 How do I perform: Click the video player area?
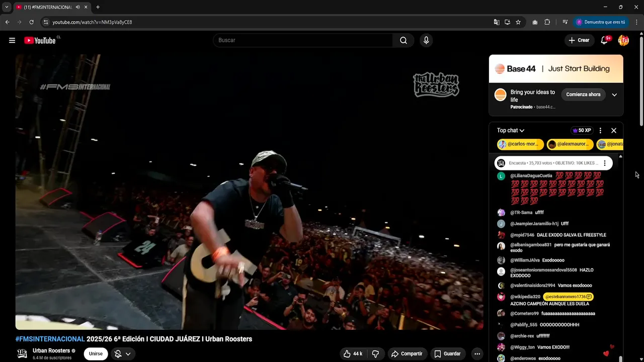[250, 192]
